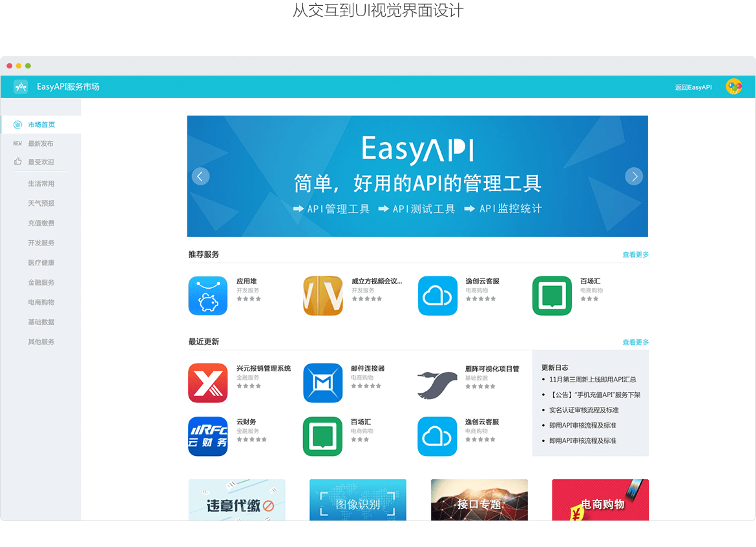Open the 邮件连接器 app icon

point(323,383)
